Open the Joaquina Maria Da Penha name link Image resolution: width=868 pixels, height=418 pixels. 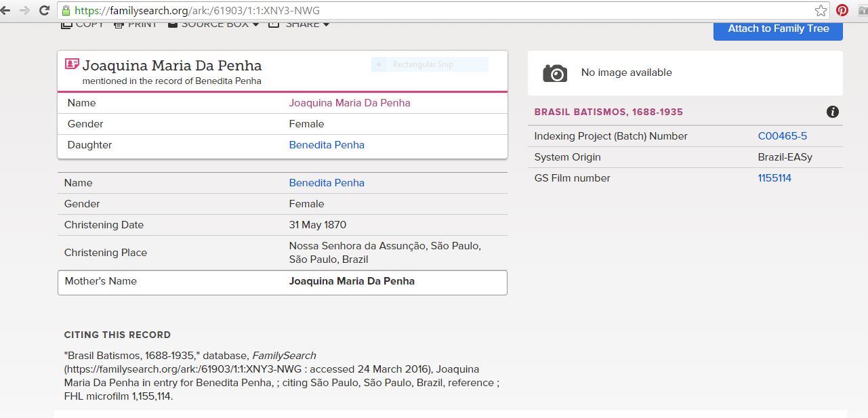pos(349,103)
